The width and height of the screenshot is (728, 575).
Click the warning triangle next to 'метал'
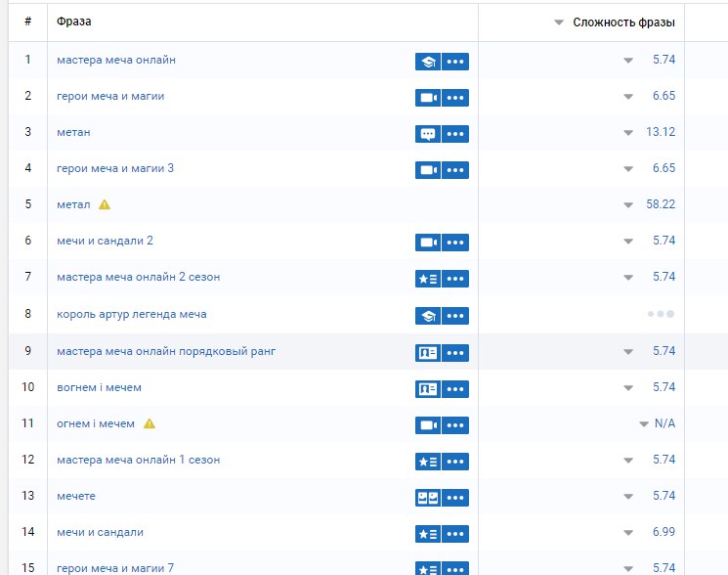pyautogui.click(x=105, y=204)
